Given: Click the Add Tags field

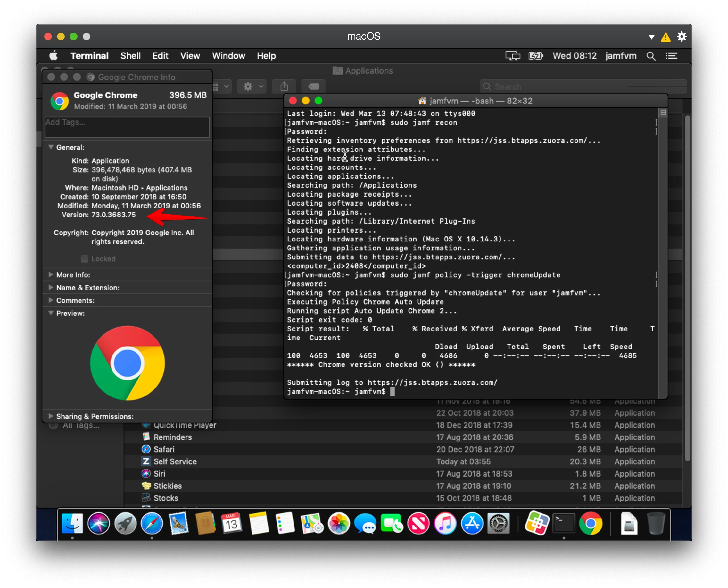Looking at the screenshot, I should 127,127.
